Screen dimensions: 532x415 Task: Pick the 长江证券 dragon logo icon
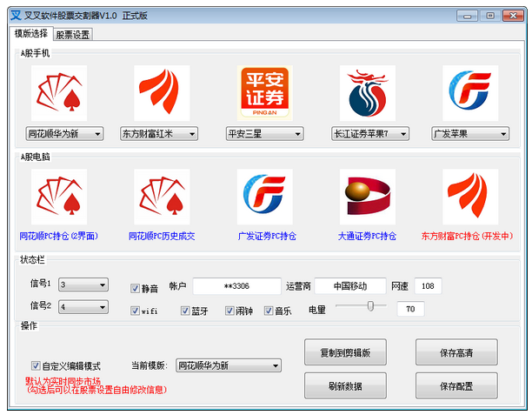[x=368, y=93]
